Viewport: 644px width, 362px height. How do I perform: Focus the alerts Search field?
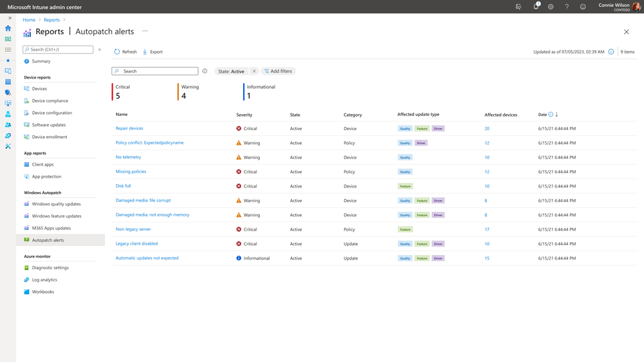155,71
